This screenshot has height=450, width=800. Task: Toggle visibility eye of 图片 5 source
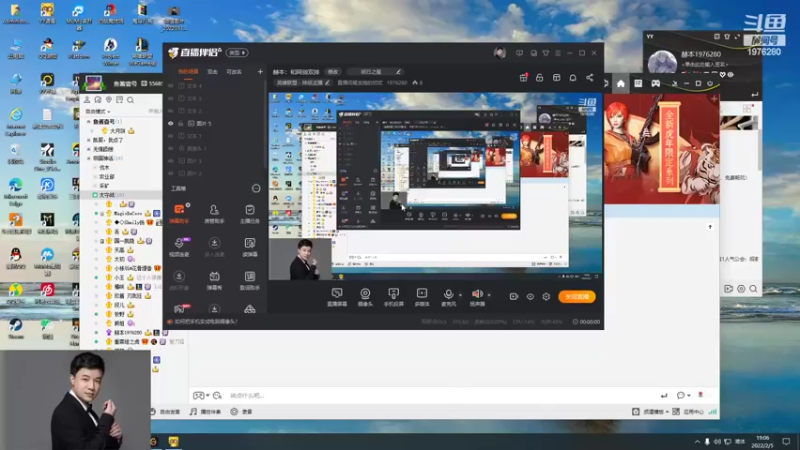tap(171, 123)
